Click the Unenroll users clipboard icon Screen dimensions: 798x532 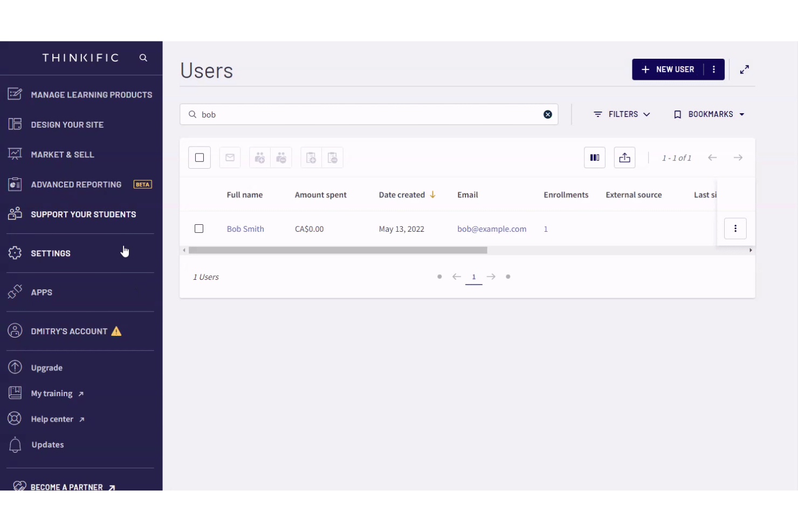[x=333, y=157]
